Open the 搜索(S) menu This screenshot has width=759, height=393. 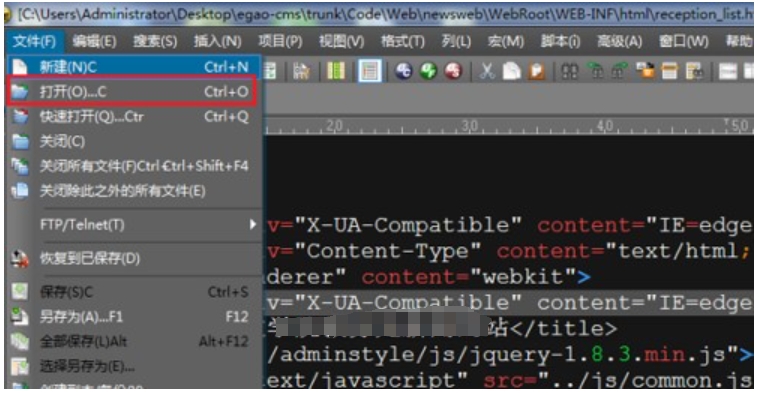click(x=155, y=42)
